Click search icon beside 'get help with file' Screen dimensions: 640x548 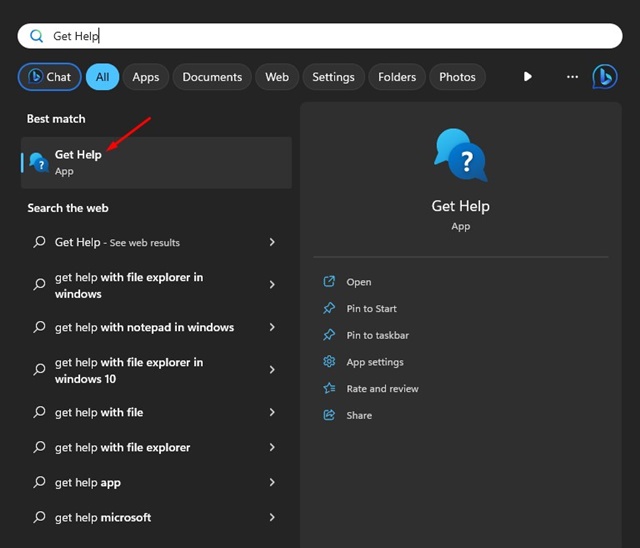[x=39, y=412]
